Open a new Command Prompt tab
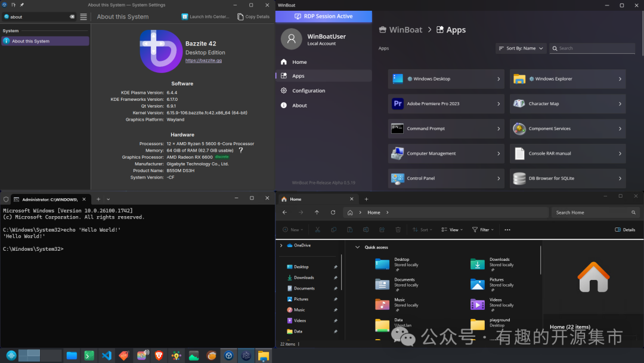Viewport: 644px width, 363px height. pos(98,199)
